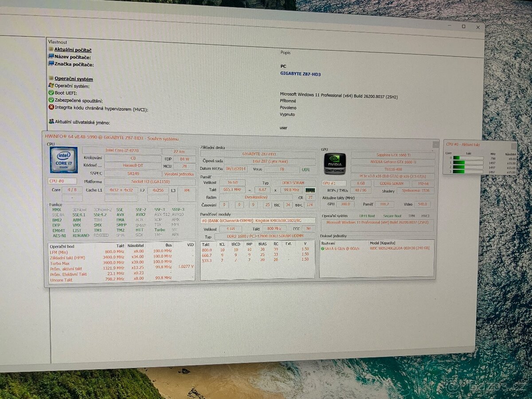Click the 800.0 memory timing row
This screenshot has width=532, height=399.
click(257, 250)
